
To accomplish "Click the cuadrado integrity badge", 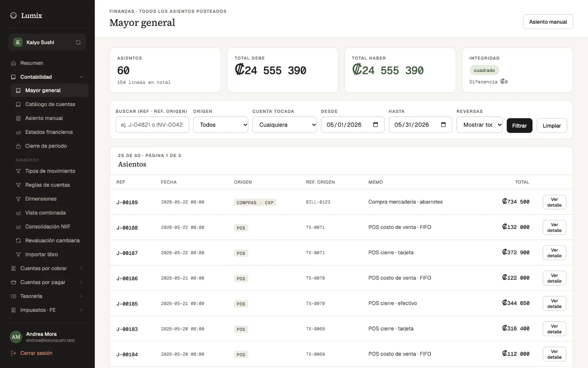I will tap(484, 70).
